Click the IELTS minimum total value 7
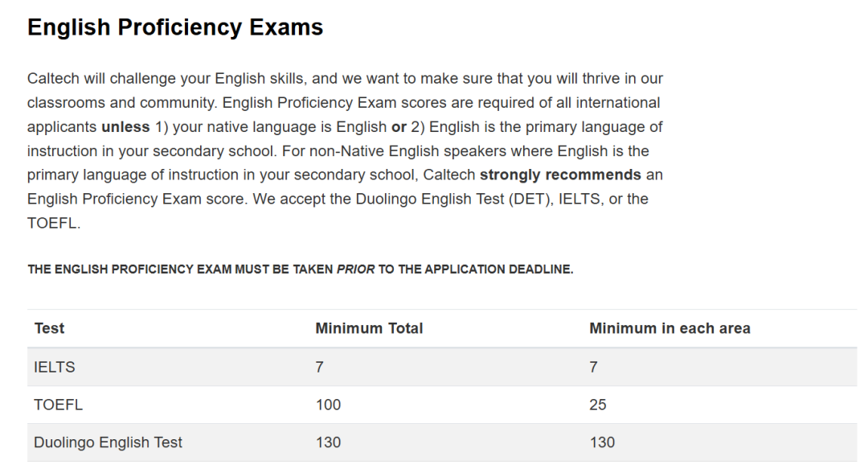 click(319, 367)
